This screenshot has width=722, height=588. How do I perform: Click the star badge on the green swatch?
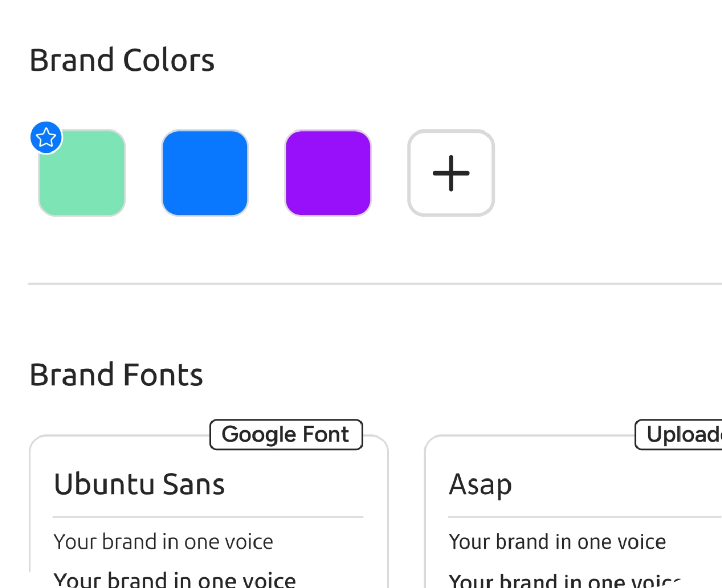point(46,138)
